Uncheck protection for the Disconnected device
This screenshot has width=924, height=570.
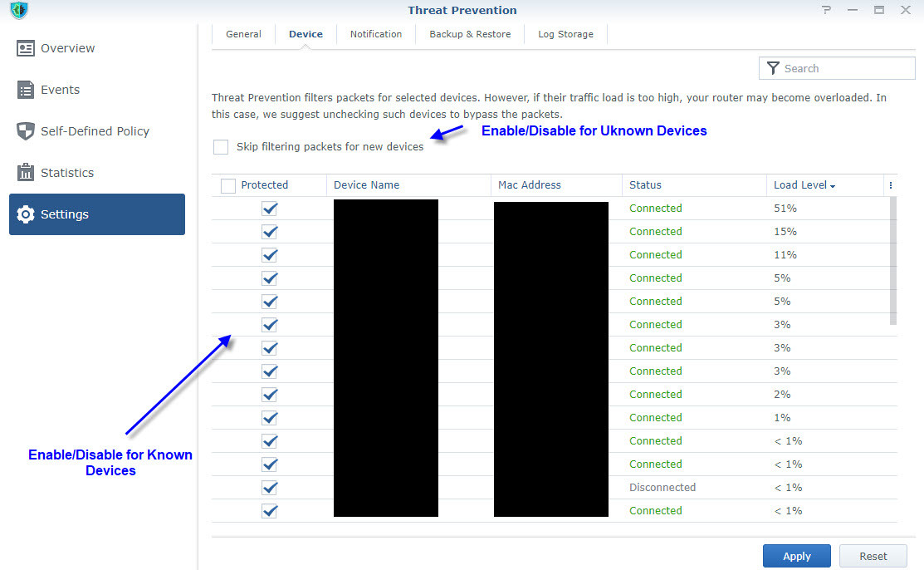tap(269, 488)
